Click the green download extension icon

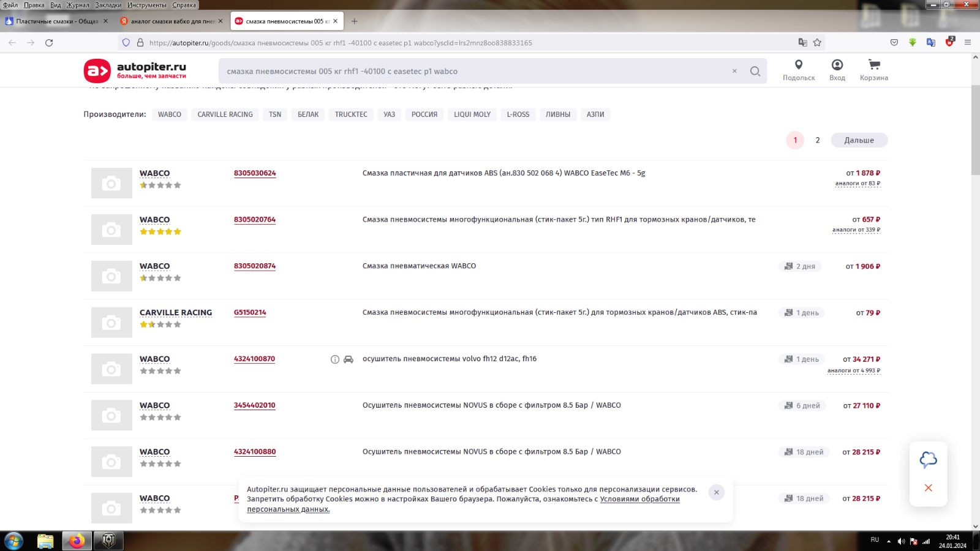[913, 43]
